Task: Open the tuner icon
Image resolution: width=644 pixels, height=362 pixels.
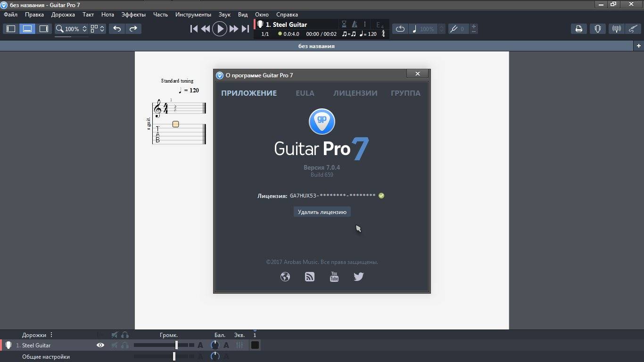Action: [616, 29]
